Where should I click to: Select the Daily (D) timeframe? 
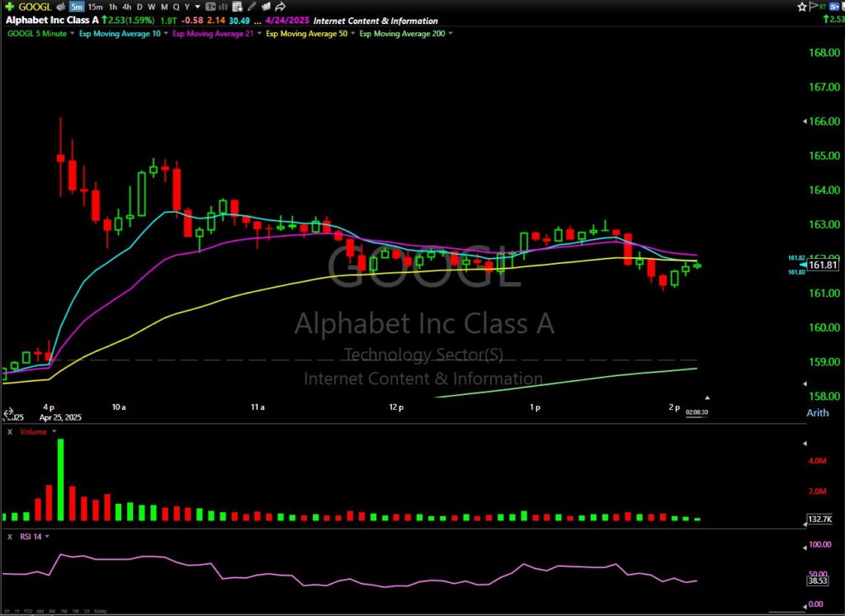pyautogui.click(x=140, y=7)
